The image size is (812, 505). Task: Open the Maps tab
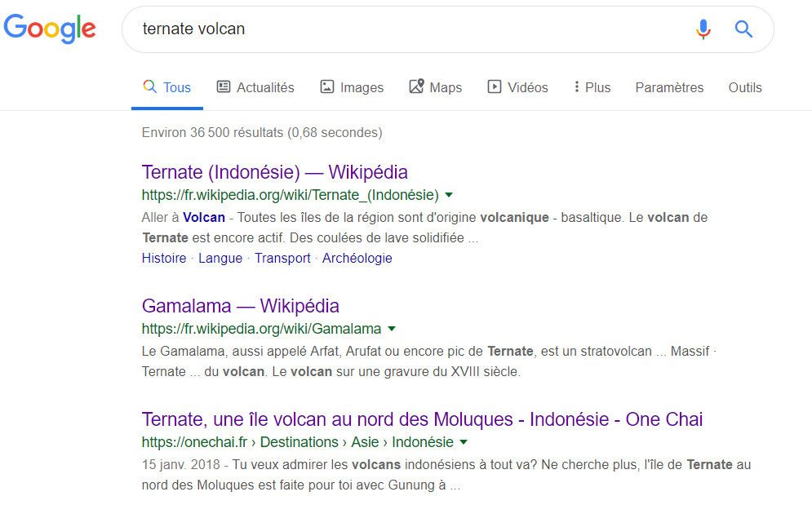point(436,87)
